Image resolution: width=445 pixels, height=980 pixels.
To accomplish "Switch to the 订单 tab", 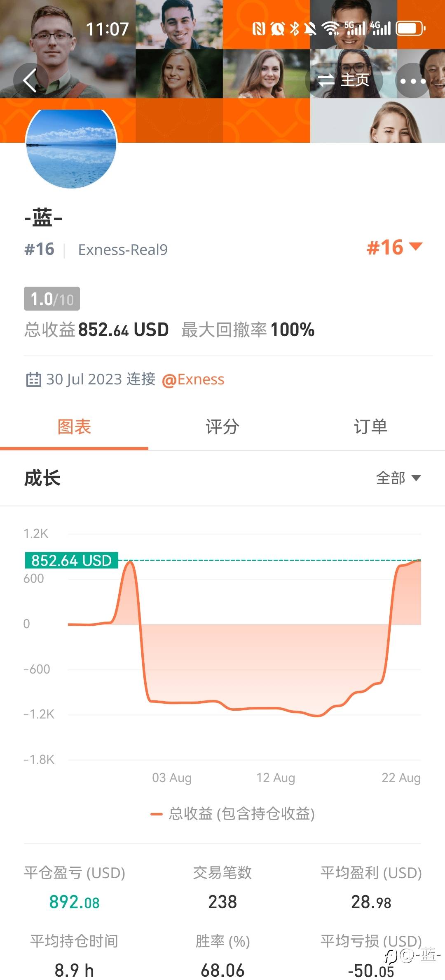I will click(370, 427).
